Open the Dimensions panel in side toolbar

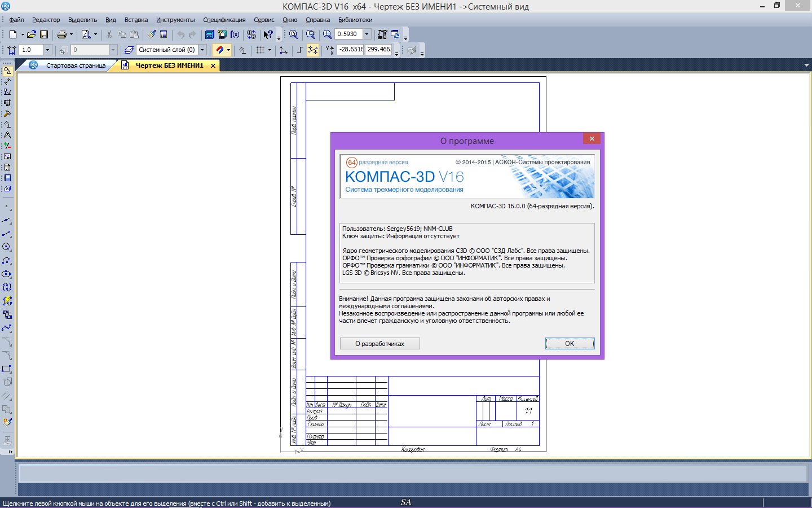(x=7, y=82)
